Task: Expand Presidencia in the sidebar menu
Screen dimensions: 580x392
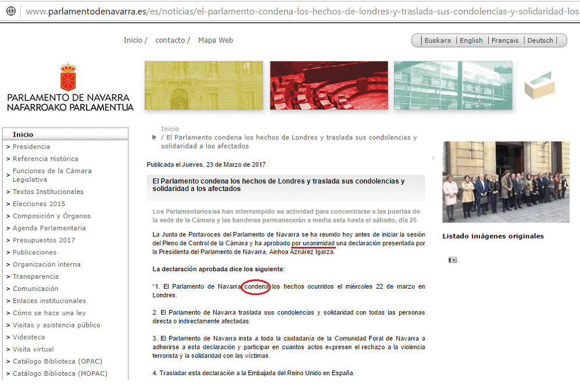Action: pos(31,147)
